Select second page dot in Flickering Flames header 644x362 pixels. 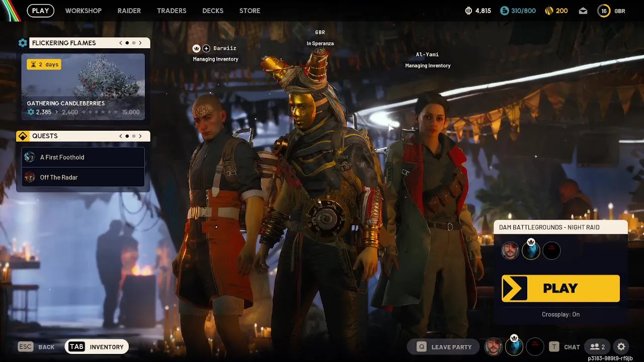pyautogui.click(x=134, y=43)
